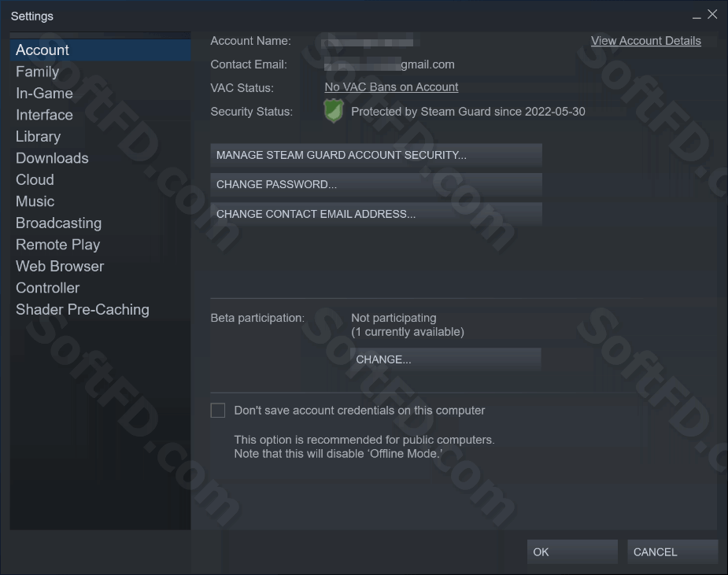Close the Settings window
Screen dimensions: 728x575
click(x=712, y=15)
